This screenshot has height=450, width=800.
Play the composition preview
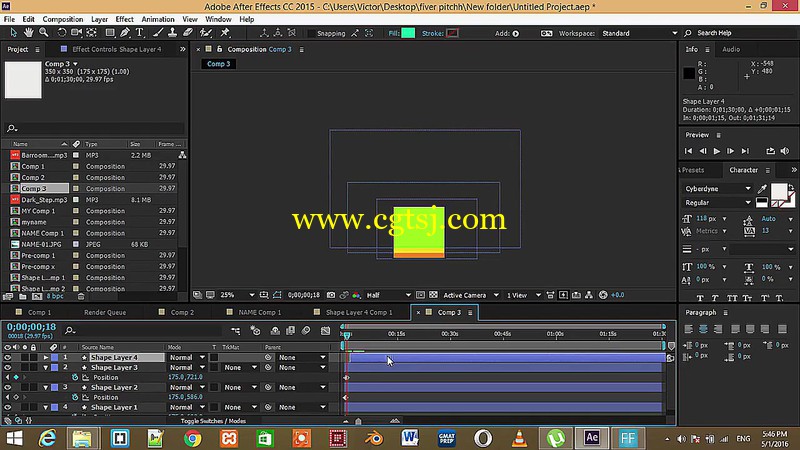[717, 151]
